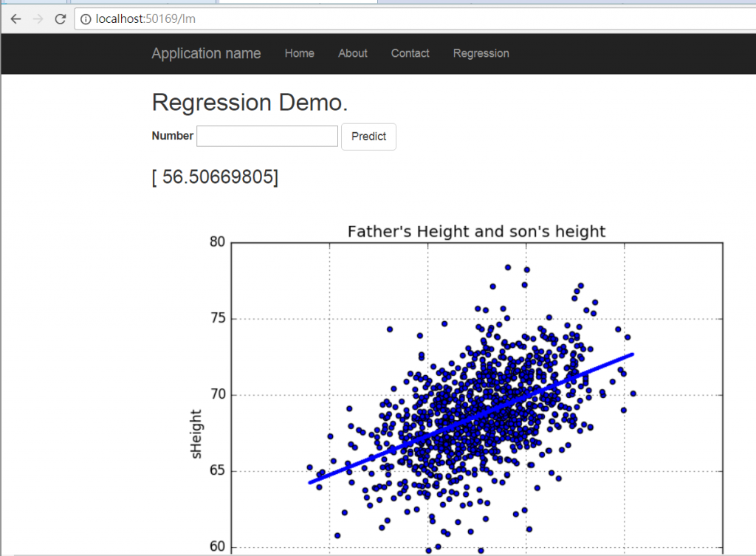Open the About nav item

352,53
